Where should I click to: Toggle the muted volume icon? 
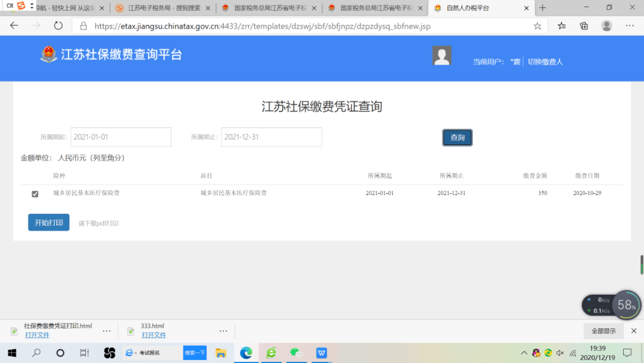(560, 353)
